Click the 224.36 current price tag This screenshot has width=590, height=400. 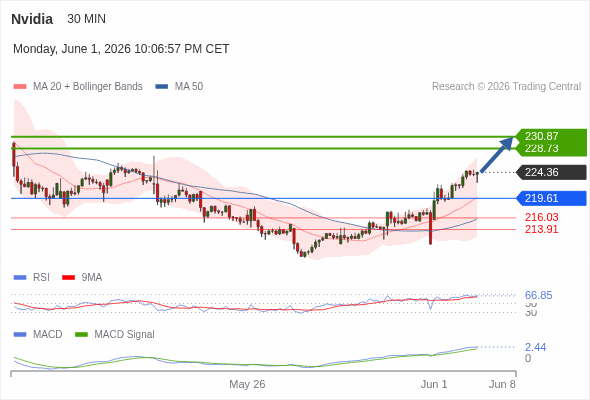[x=552, y=172]
